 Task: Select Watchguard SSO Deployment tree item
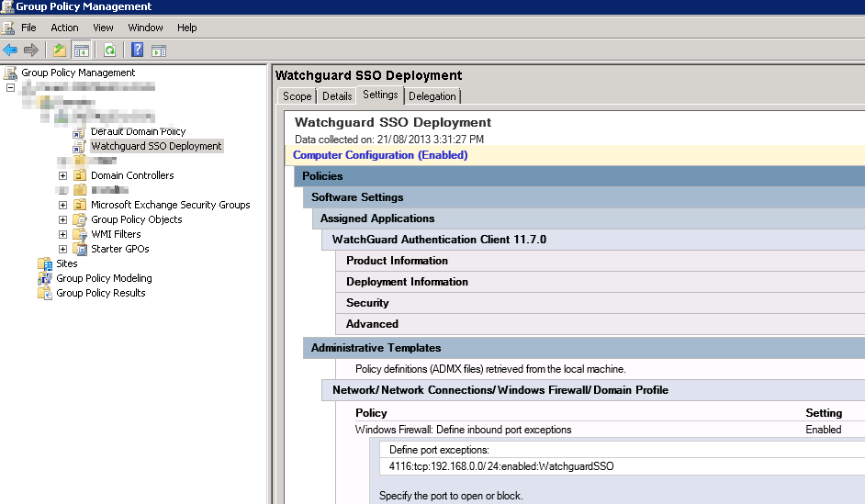pyautogui.click(x=157, y=146)
